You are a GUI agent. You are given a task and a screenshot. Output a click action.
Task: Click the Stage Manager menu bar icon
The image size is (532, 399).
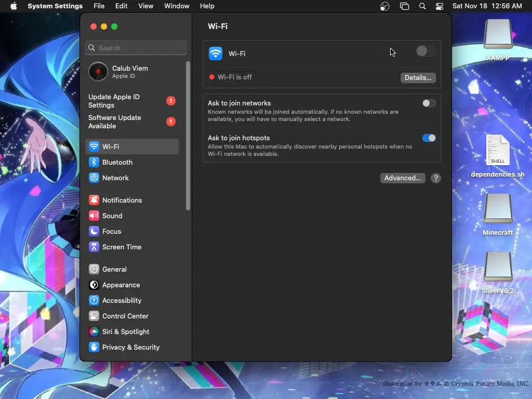404,6
